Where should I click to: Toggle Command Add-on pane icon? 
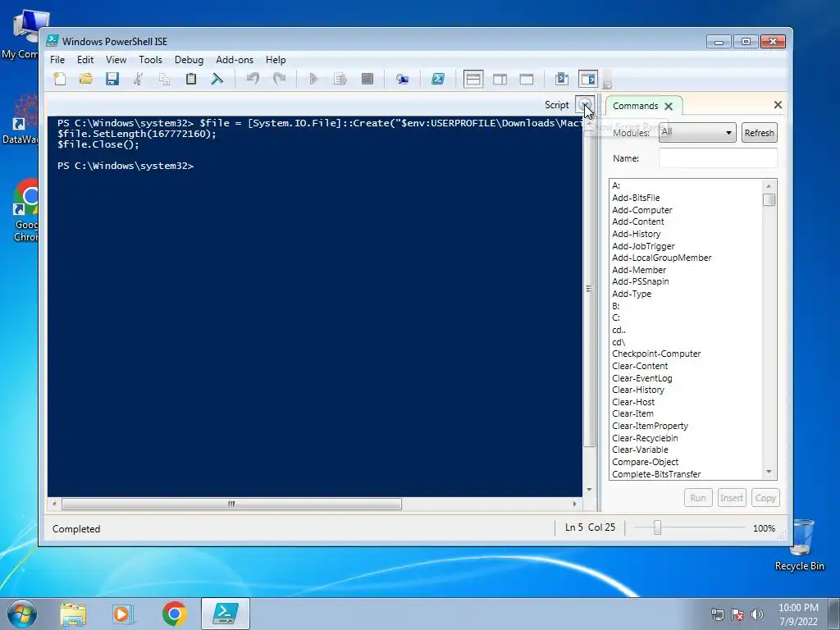[x=588, y=80]
